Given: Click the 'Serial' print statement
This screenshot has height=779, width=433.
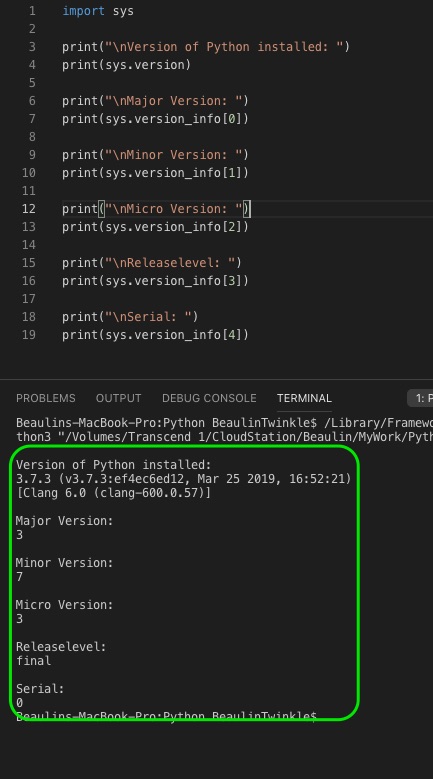Looking at the screenshot, I should click(130, 316).
